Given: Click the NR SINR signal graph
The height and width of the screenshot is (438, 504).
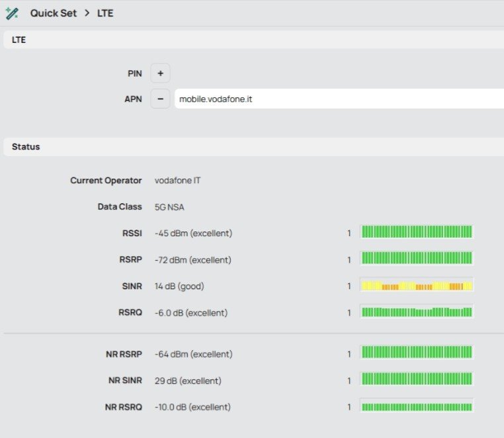Looking at the screenshot, I should [417, 380].
